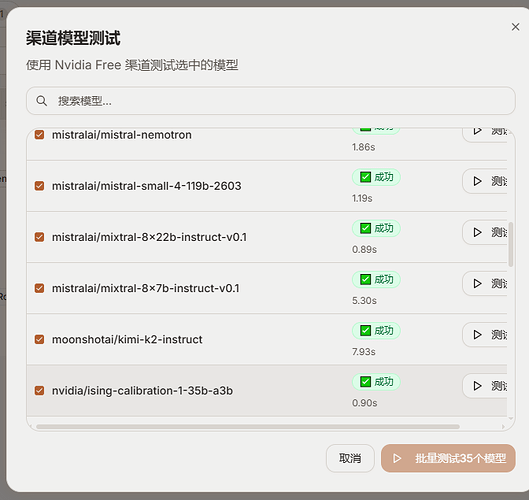The height and width of the screenshot is (500, 529).
Task: Run test for mixtral-8x22b-instruct-v0.1
Action: click(x=485, y=232)
